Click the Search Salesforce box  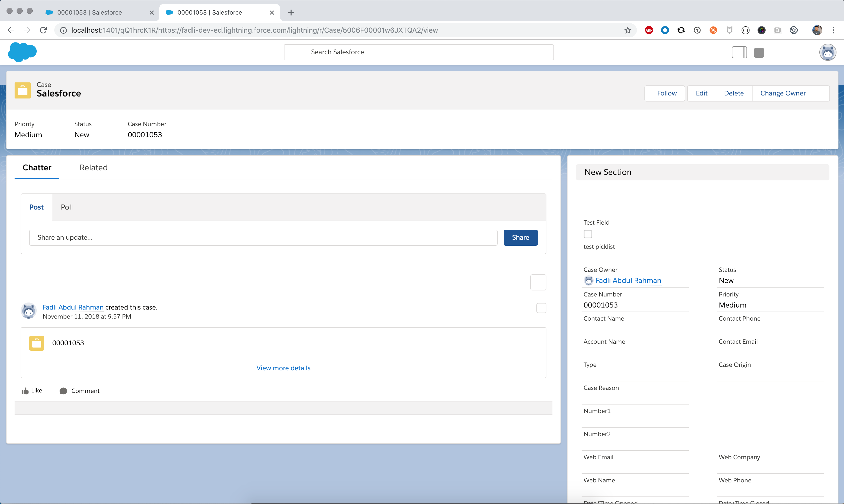pos(419,52)
